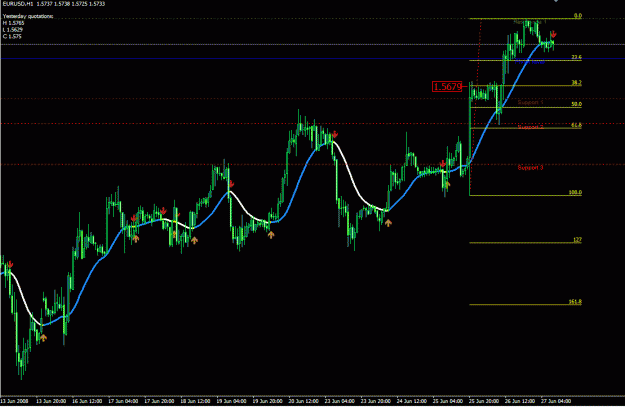Select the 'Support 1' pivot label
Image resolution: width=625 pixels, height=407 pixels.
click(x=531, y=102)
